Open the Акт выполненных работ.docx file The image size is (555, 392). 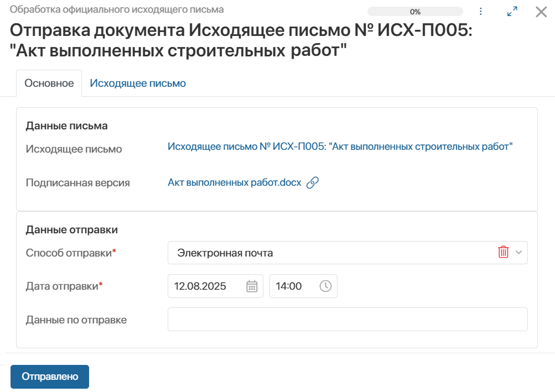click(x=234, y=182)
